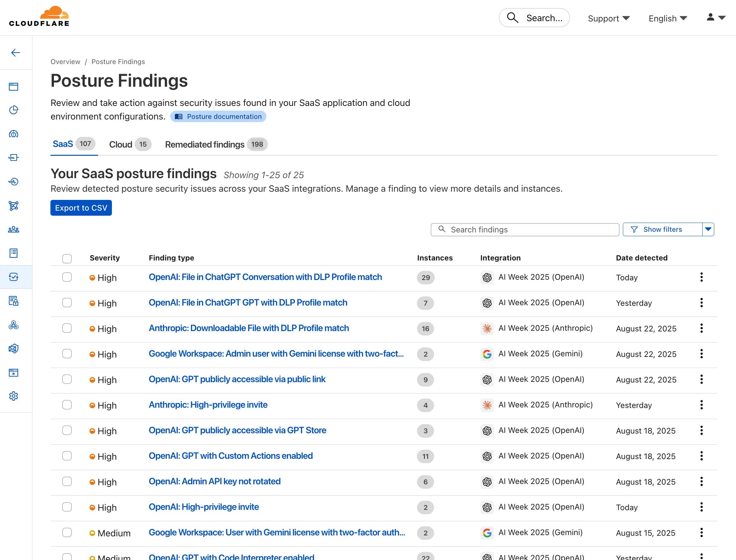Open the kebab menu on the first finding row

coord(701,277)
